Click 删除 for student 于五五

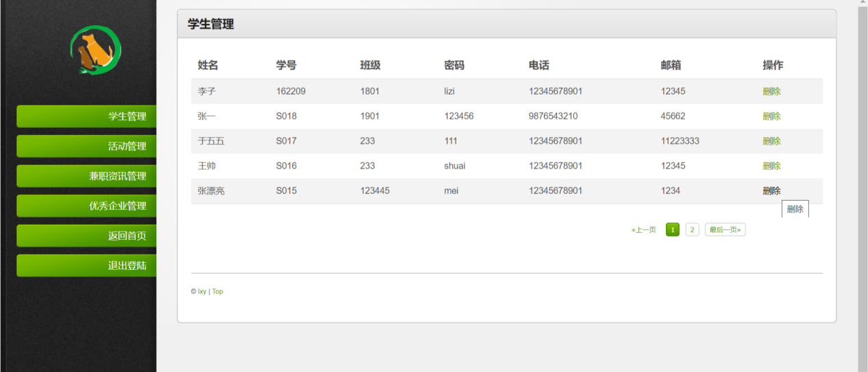771,141
